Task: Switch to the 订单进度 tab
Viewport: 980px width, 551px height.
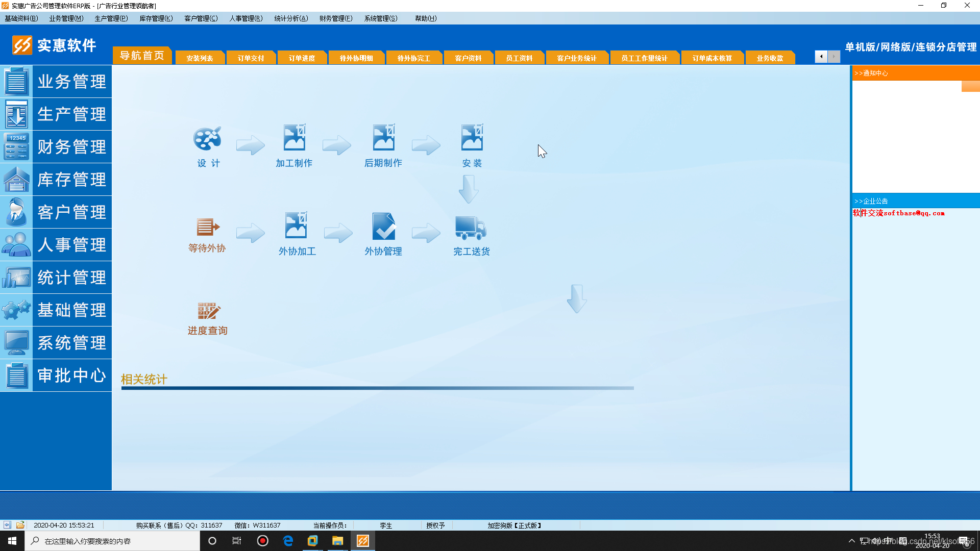Action: [302, 58]
